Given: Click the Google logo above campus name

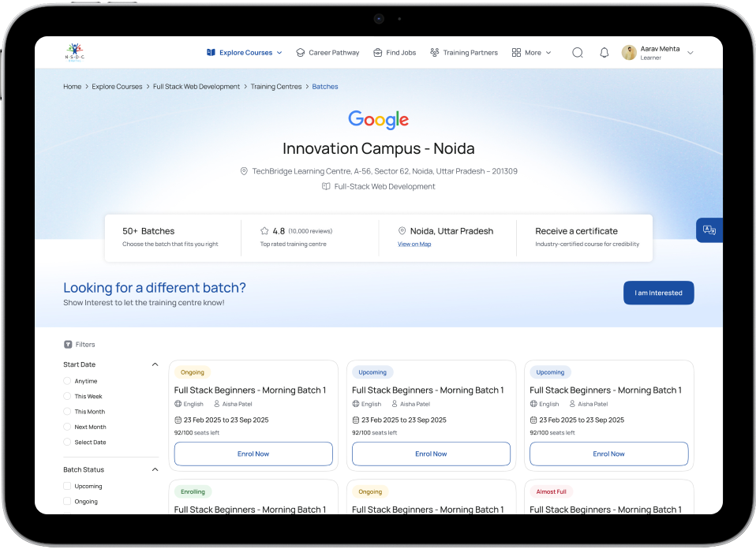Looking at the screenshot, I should [x=379, y=120].
